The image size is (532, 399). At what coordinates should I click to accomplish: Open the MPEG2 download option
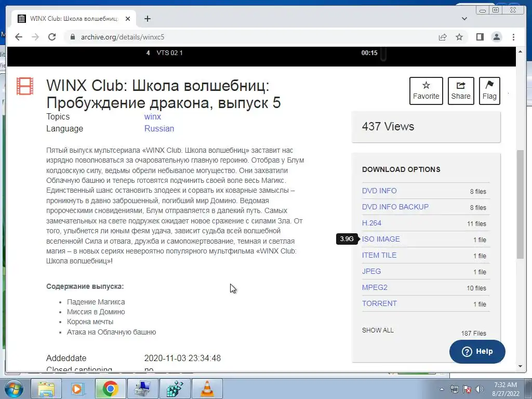375,287
